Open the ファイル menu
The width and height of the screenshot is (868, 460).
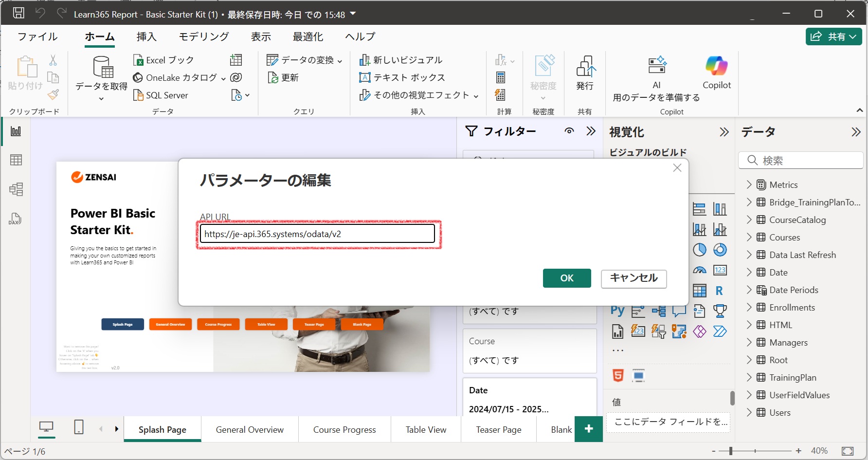click(37, 37)
